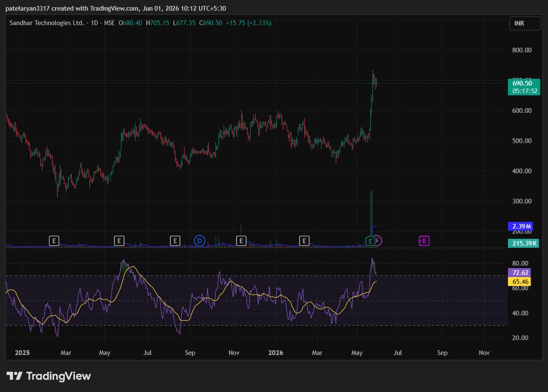Click the 20.00 RSI axis label
The height and width of the screenshot is (392, 548).
point(520,338)
